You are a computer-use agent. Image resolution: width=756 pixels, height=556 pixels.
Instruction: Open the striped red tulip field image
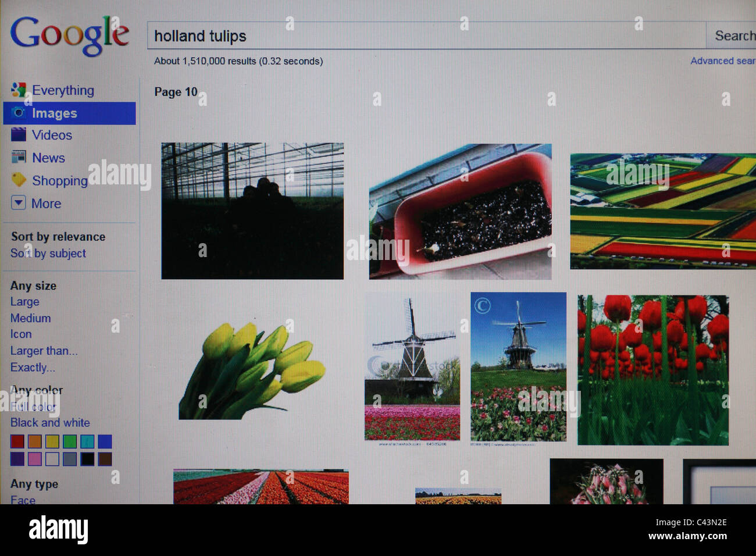click(x=261, y=487)
